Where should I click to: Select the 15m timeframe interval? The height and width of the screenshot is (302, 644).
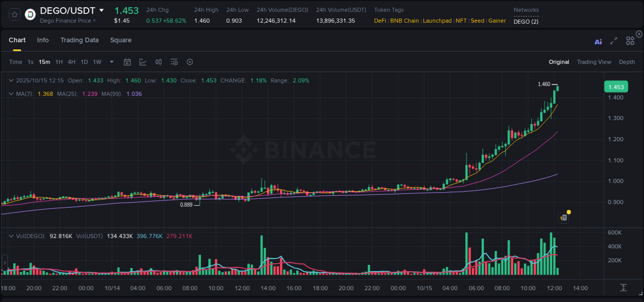click(x=44, y=62)
